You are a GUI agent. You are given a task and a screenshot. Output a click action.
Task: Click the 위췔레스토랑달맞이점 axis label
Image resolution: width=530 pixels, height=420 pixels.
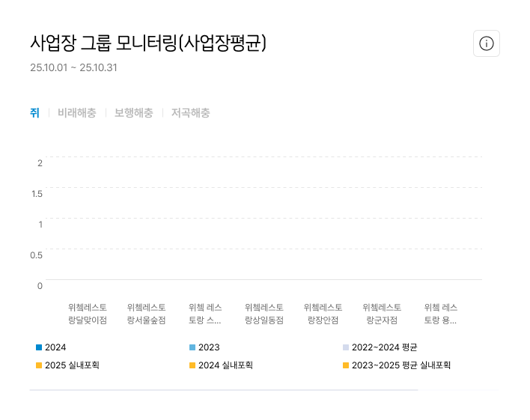[88, 314]
